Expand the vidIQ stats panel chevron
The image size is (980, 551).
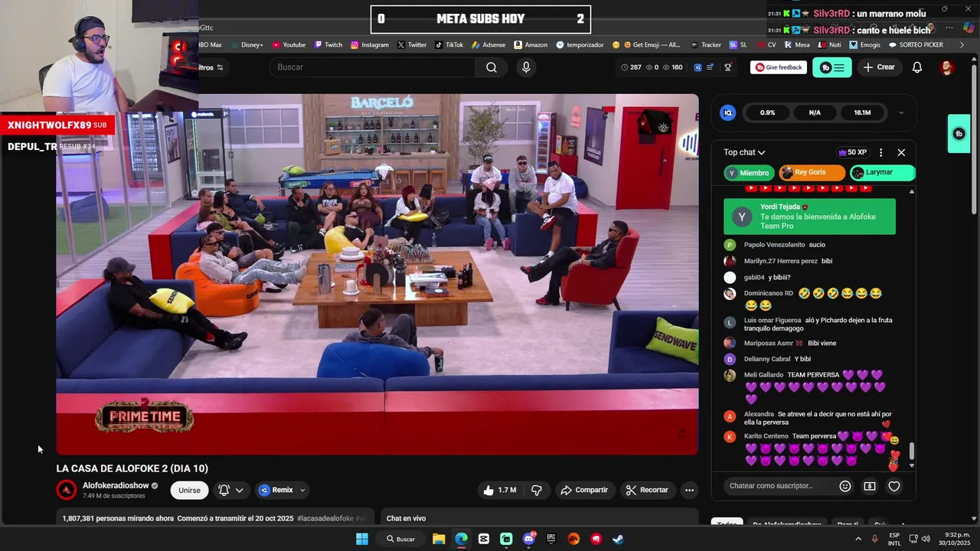(901, 112)
